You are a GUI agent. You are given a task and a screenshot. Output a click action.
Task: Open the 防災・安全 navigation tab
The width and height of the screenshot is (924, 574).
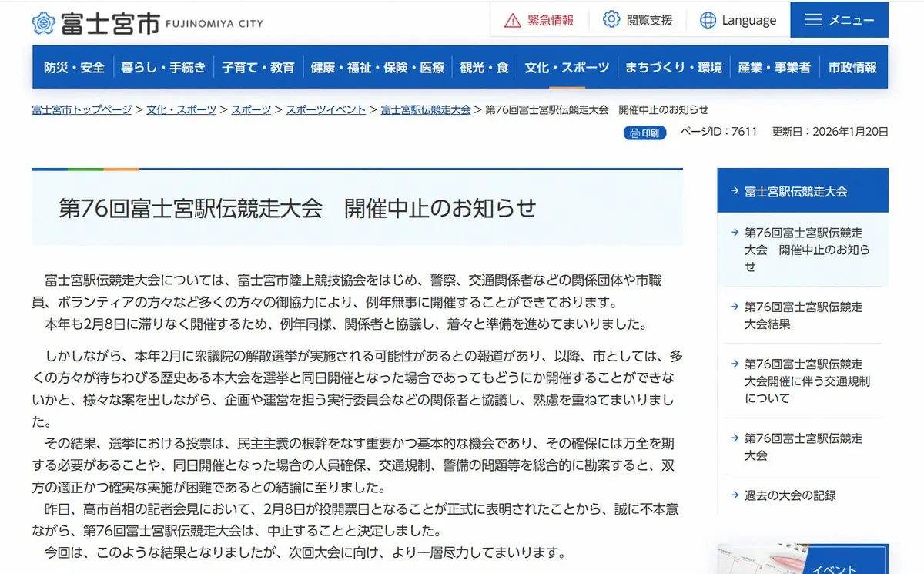coord(74,68)
